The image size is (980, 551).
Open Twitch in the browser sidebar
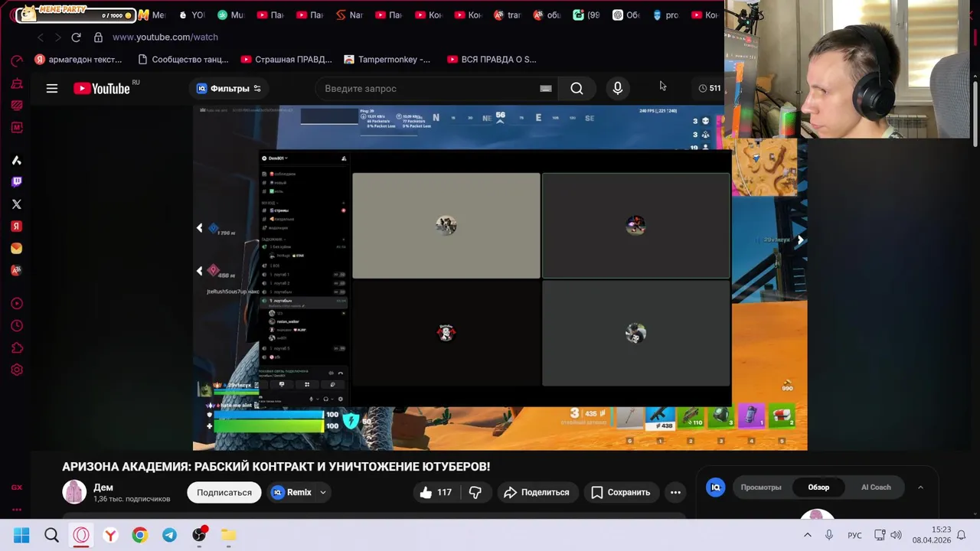[17, 181]
